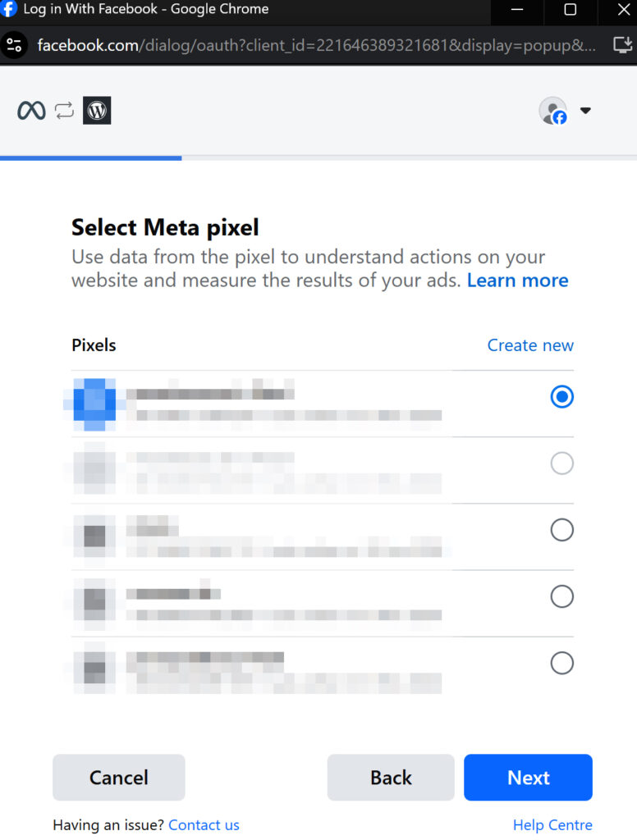Select the first pixel's radio button
This screenshot has height=840, width=637.
[x=561, y=396]
